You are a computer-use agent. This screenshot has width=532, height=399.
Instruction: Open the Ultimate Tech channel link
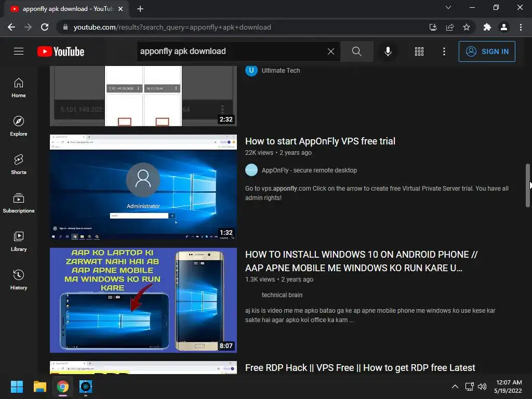pyautogui.click(x=281, y=71)
